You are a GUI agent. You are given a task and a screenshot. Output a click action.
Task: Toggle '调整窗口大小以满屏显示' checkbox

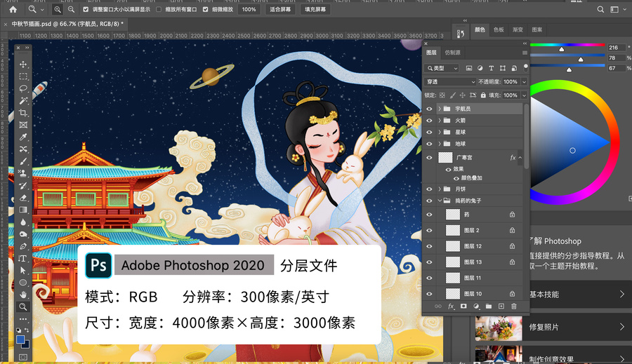click(86, 9)
